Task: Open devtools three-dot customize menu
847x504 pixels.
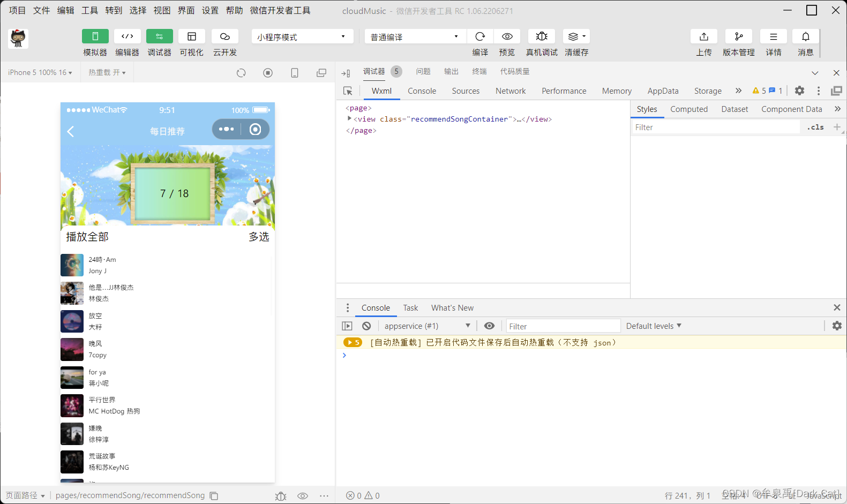Action: click(x=818, y=91)
